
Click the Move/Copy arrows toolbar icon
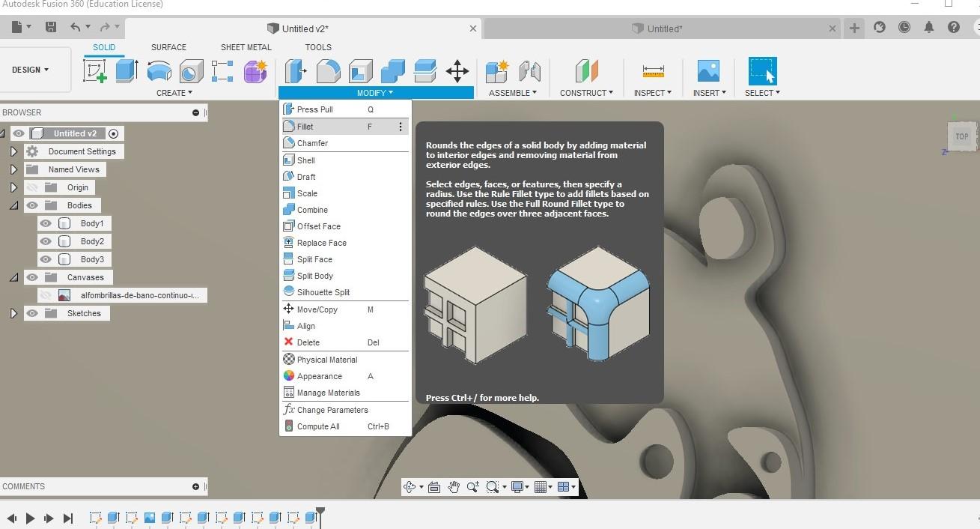457,71
